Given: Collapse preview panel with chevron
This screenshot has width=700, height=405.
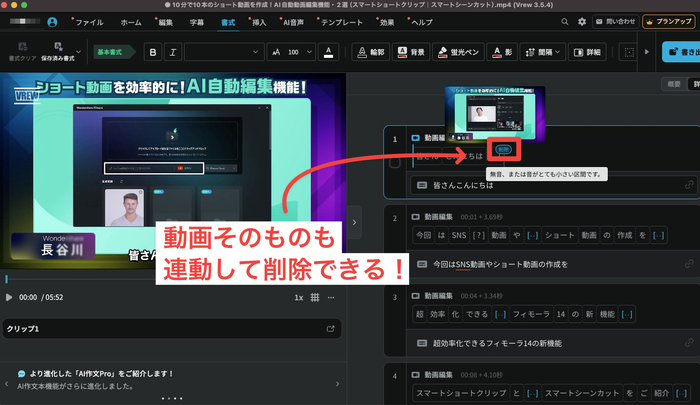Looking at the screenshot, I should coord(354,222).
